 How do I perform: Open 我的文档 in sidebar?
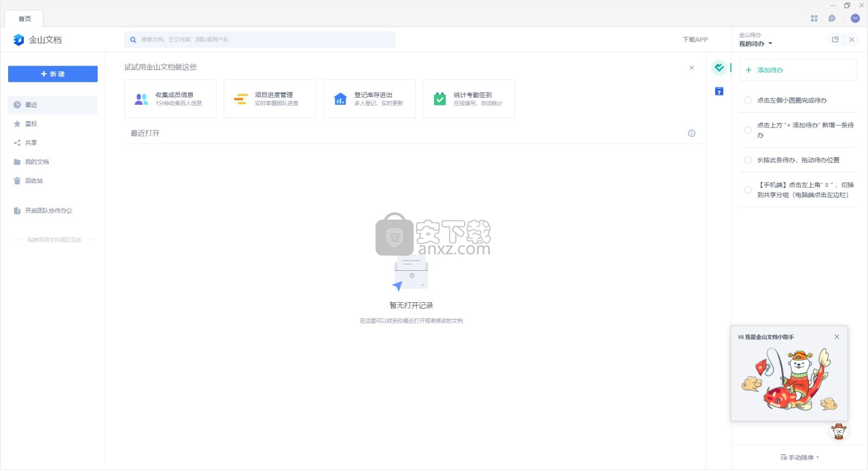pyautogui.click(x=53, y=162)
